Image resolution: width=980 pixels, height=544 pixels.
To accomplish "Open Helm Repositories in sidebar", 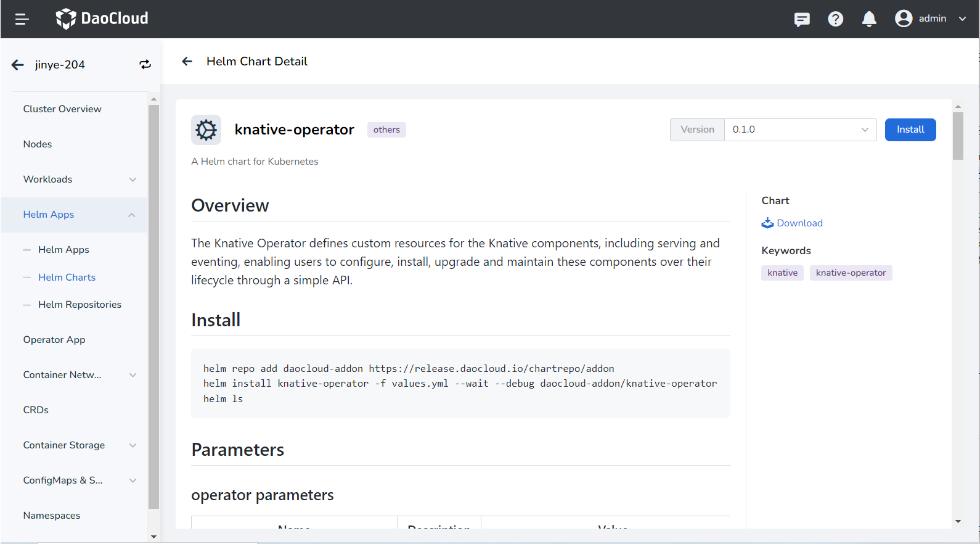I will pos(80,305).
